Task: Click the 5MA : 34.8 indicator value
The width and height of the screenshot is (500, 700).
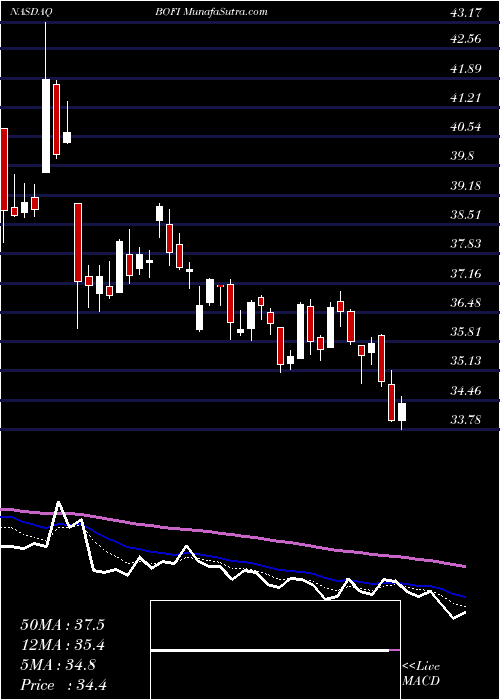Action: click(x=58, y=665)
